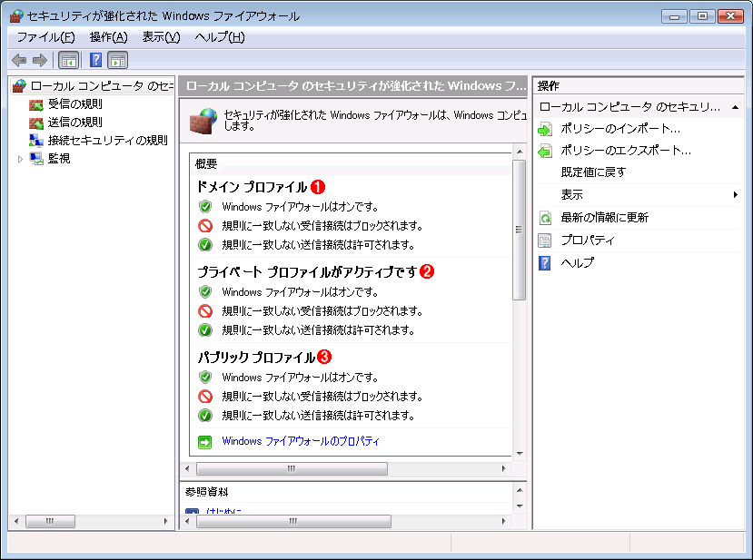Click the ポリシーのインポート green arrow icon
753x560 pixels.
tap(545, 129)
